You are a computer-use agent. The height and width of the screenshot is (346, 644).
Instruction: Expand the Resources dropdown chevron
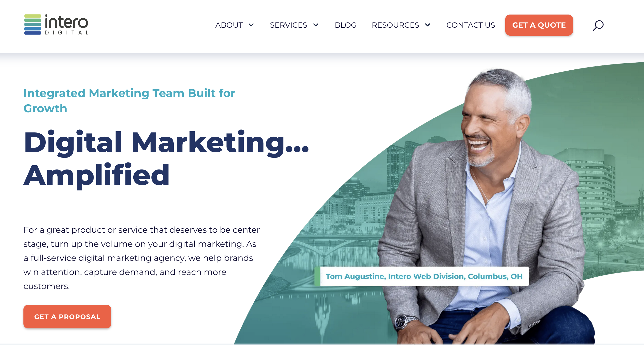tap(427, 25)
